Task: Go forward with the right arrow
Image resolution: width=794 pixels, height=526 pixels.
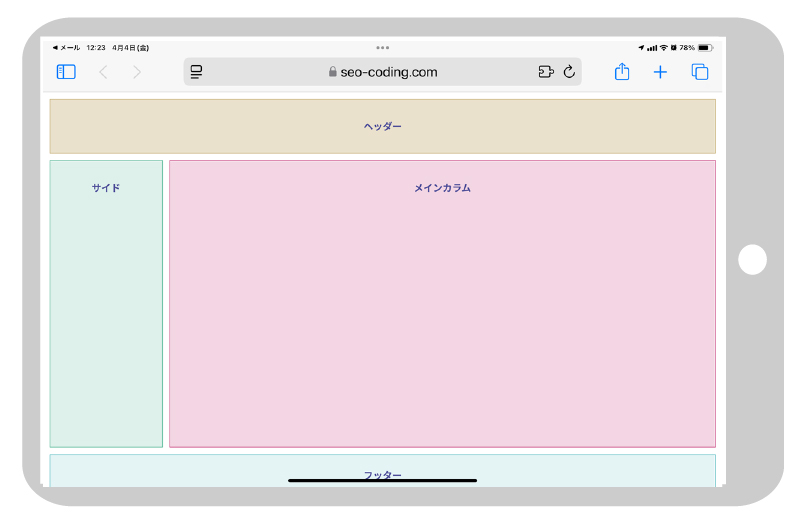Action: click(137, 72)
